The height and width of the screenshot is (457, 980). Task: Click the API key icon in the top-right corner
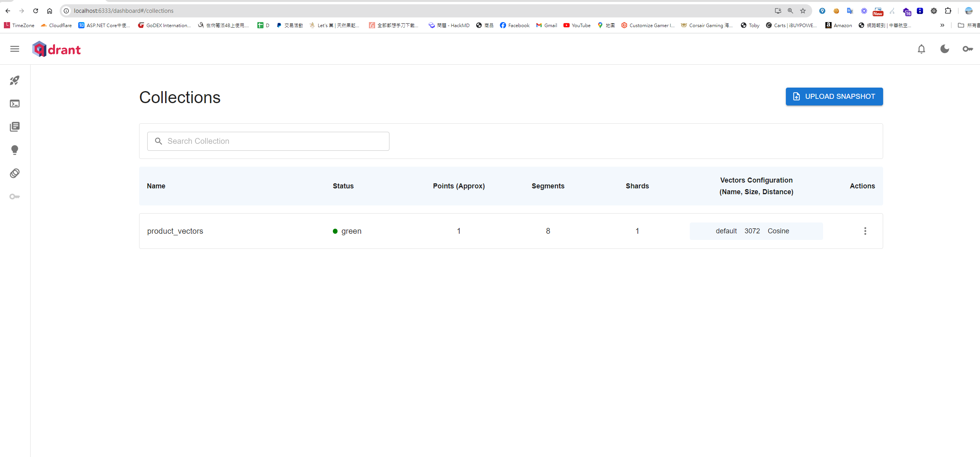[x=968, y=49]
